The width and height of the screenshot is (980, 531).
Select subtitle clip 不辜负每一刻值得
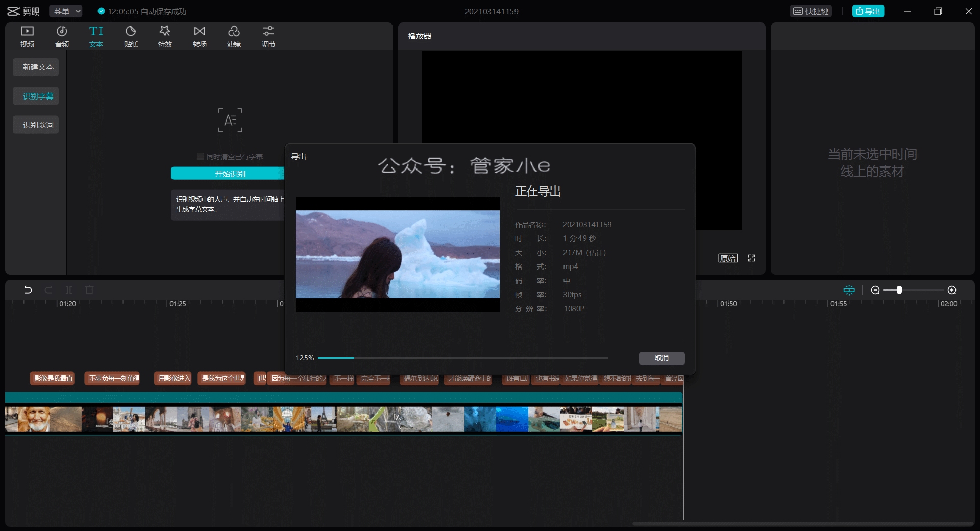(x=112, y=378)
